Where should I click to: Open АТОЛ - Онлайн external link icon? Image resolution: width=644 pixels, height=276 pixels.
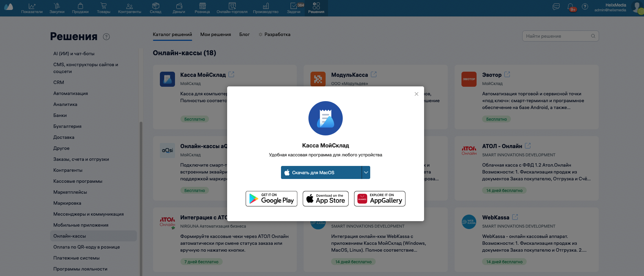tap(528, 146)
